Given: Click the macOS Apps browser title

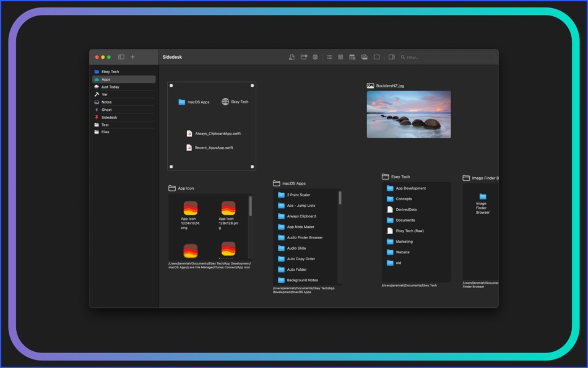Looking at the screenshot, I should (293, 183).
